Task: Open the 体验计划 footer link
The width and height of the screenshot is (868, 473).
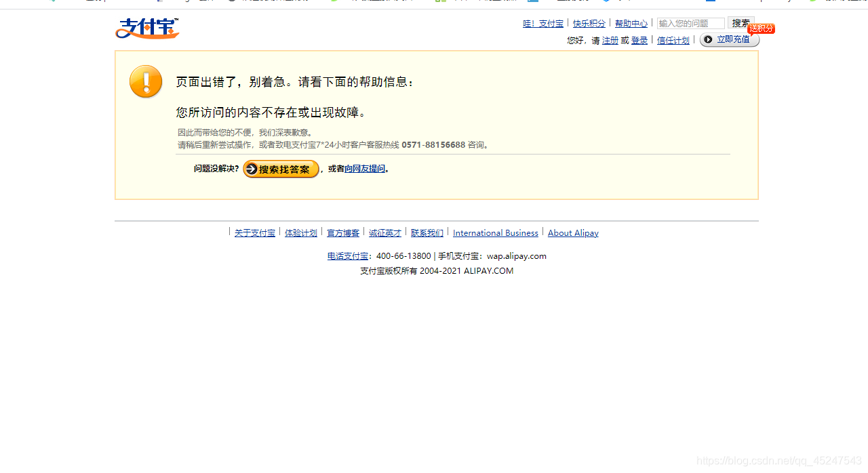Action: click(301, 233)
